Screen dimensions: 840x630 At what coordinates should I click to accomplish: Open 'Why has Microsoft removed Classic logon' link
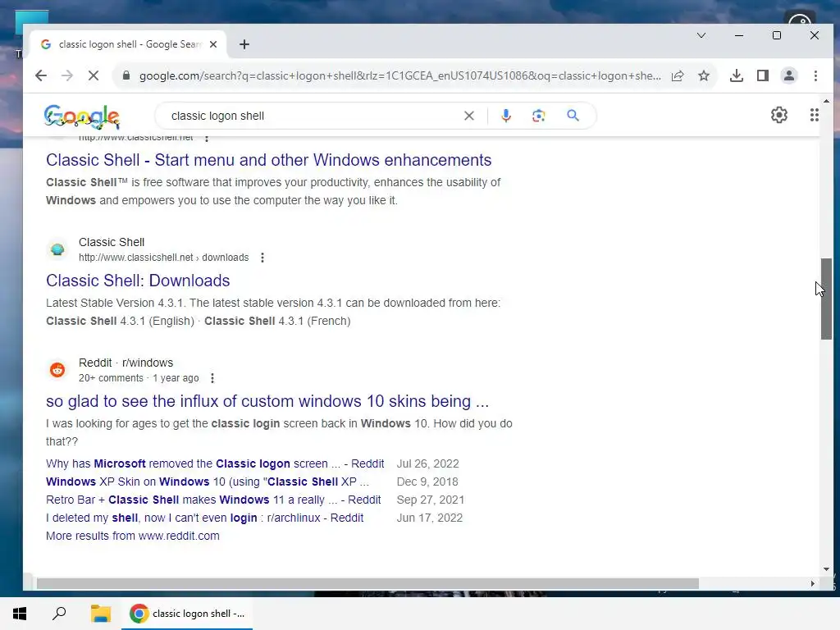[x=215, y=464]
